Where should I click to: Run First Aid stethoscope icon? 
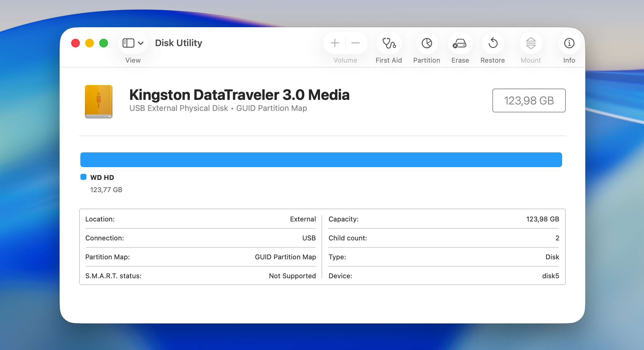389,43
